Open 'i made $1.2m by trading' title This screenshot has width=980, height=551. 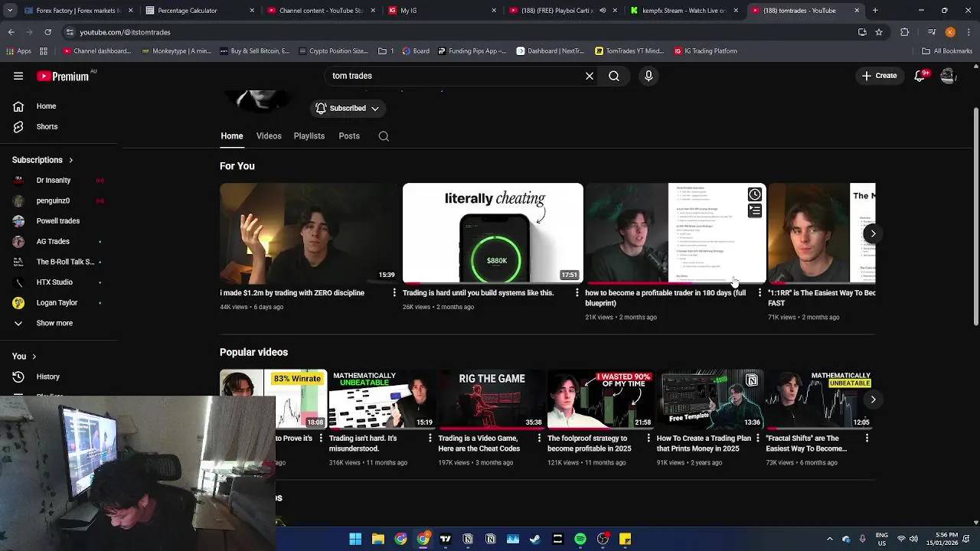(292, 293)
